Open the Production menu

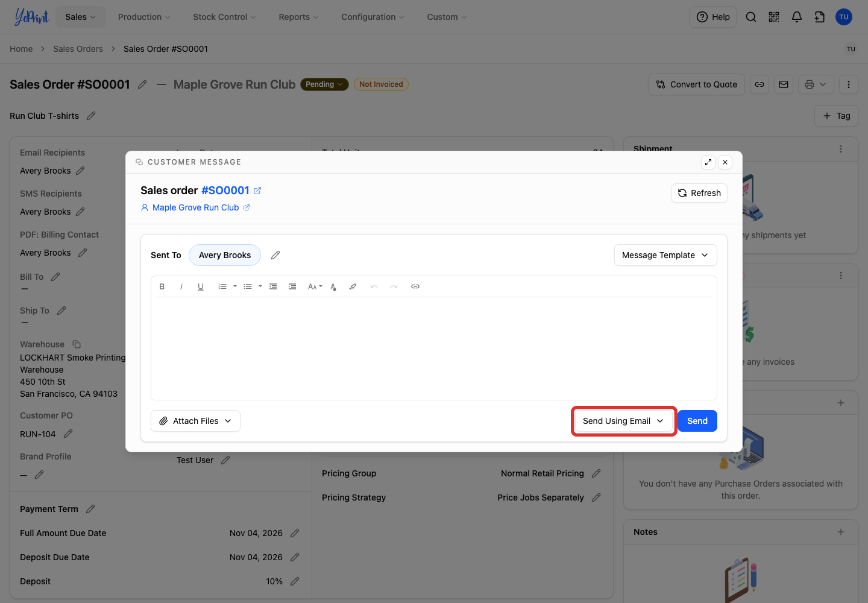coord(144,17)
